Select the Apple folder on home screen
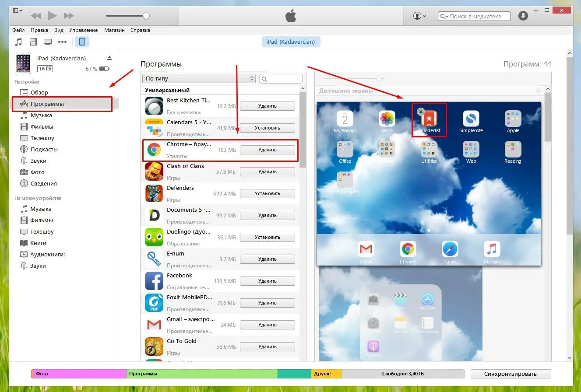 (513, 119)
